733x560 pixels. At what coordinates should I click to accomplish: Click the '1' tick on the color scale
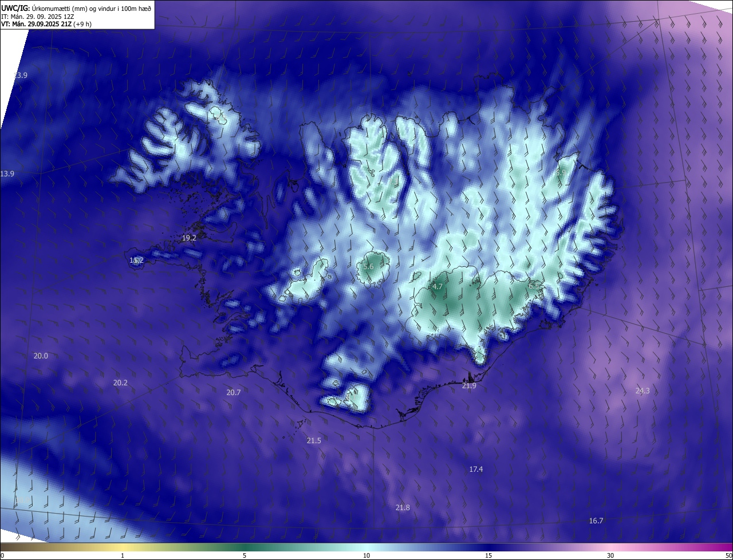[123, 555]
